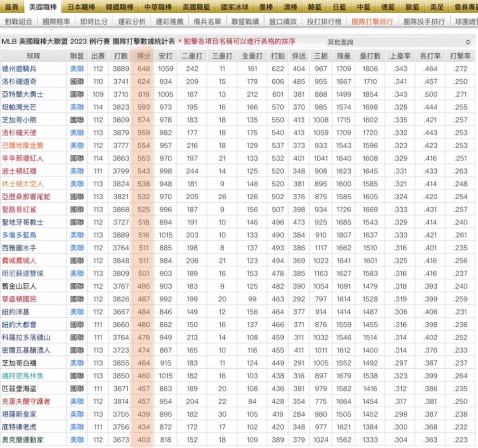Screen dimensions: 478x448
Task: Open the 洛杉磯道奇 team link
Action: pyautogui.click(x=19, y=82)
